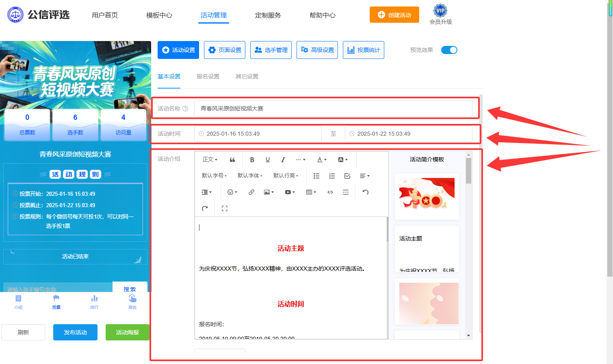Image resolution: width=613 pixels, height=364 pixels.
Task: Select the 活动设置 button
Action: pos(178,50)
